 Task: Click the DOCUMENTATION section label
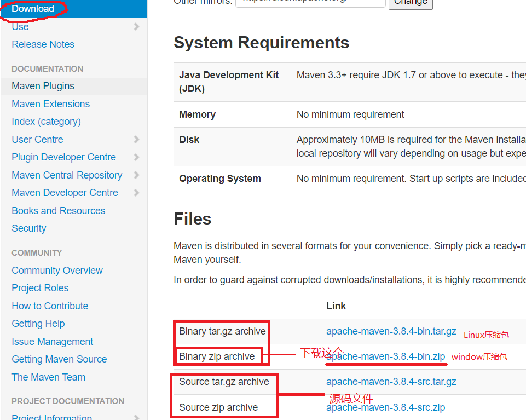coord(47,69)
